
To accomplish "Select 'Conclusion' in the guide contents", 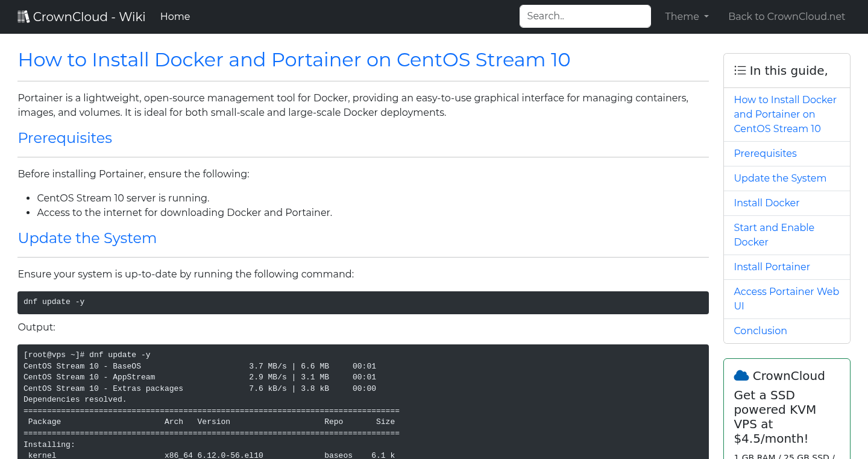I will click(x=760, y=331).
